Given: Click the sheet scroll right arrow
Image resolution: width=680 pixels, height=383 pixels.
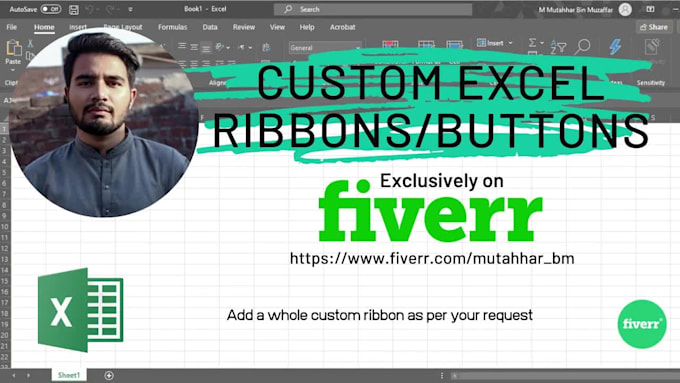Looking at the screenshot, I should [x=29, y=376].
